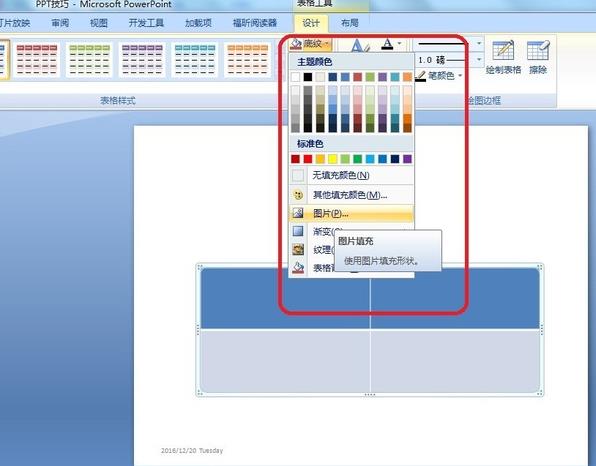Click the table's left-middle sizing handle

click(x=198, y=330)
